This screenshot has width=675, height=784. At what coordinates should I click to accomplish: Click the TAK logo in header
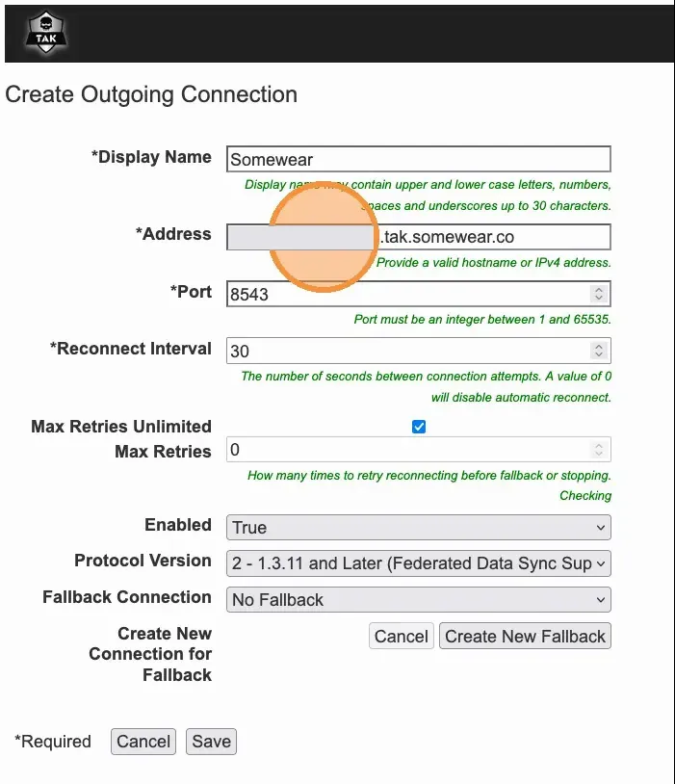click(46, 33)
